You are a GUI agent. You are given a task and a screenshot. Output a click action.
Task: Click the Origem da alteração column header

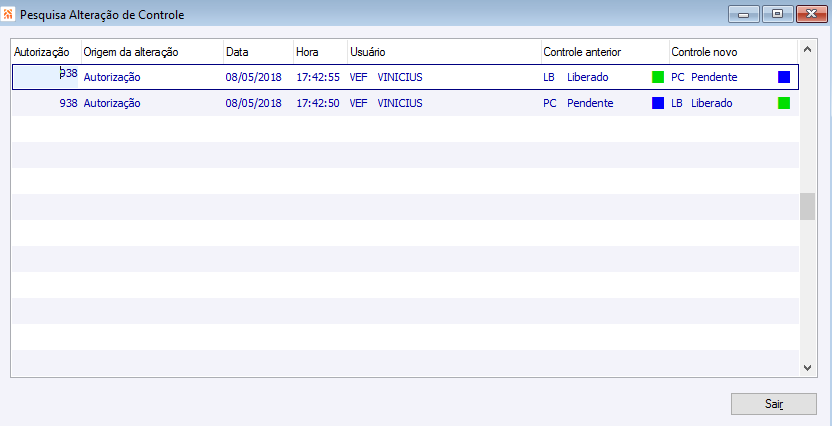point(152,52)
